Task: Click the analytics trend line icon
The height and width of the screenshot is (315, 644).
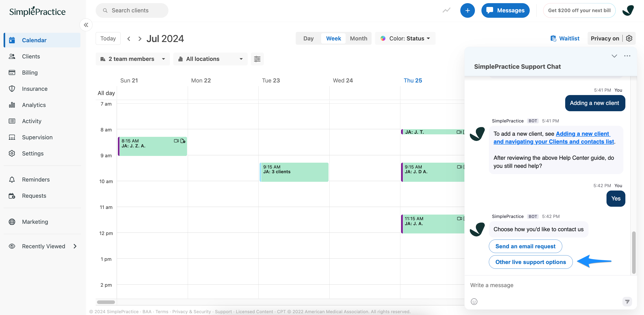Action: coord(446,11)
